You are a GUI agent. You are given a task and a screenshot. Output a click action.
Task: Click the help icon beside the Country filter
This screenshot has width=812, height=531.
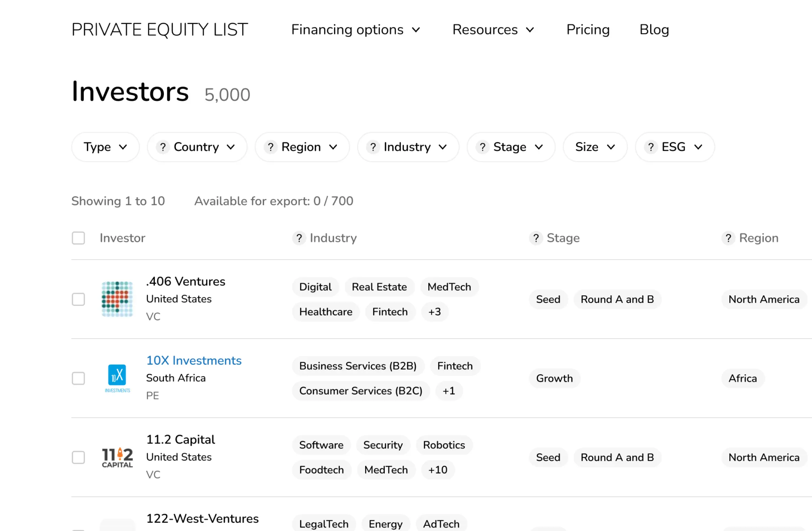click(x=163, y=147)
